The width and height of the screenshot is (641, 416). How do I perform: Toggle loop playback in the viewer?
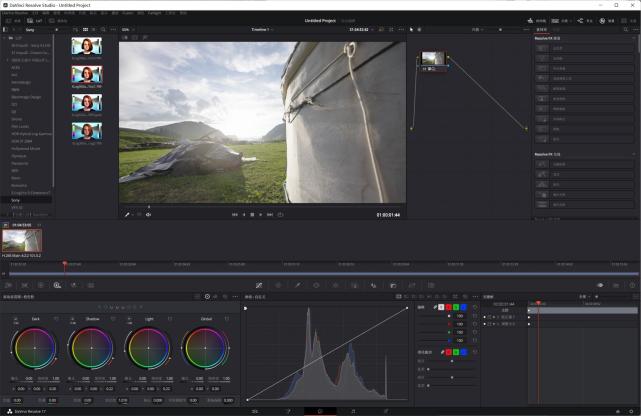point(281,214)
